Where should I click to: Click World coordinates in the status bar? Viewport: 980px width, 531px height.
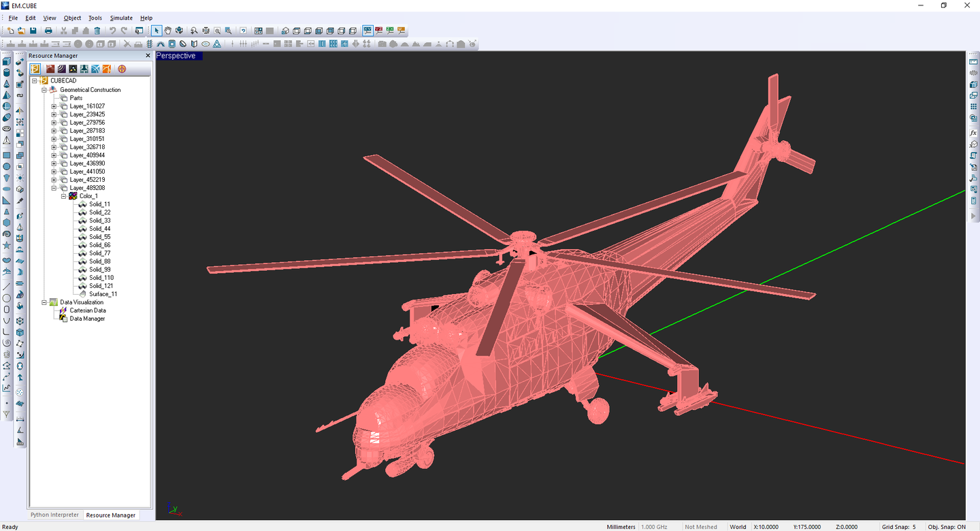[738, 526]
